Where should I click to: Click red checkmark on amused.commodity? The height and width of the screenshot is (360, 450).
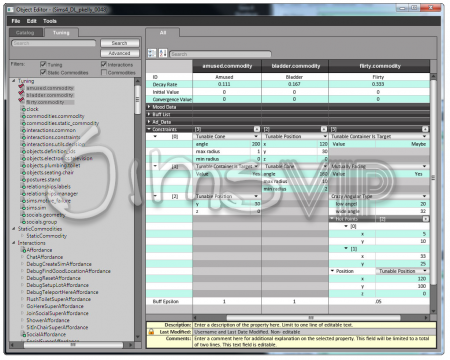point(22,88)
